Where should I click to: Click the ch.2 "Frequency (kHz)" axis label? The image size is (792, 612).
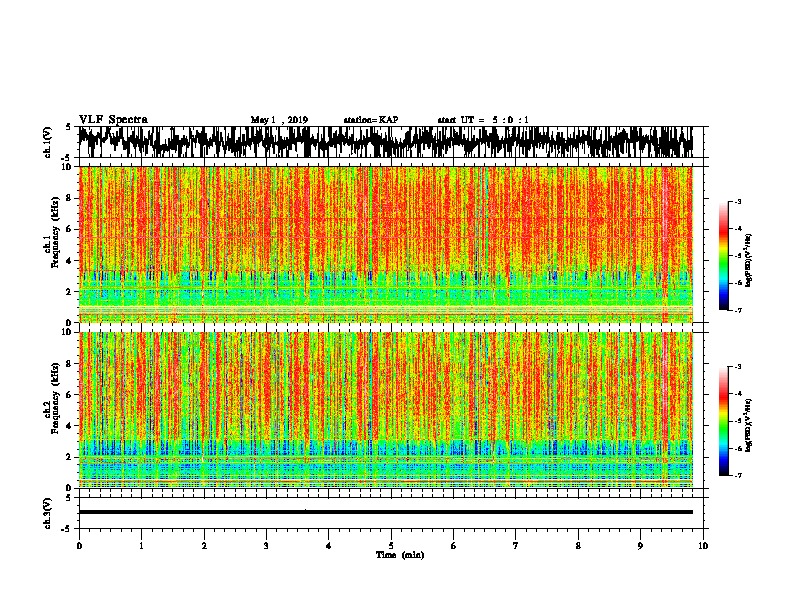(x=55, y=398)
